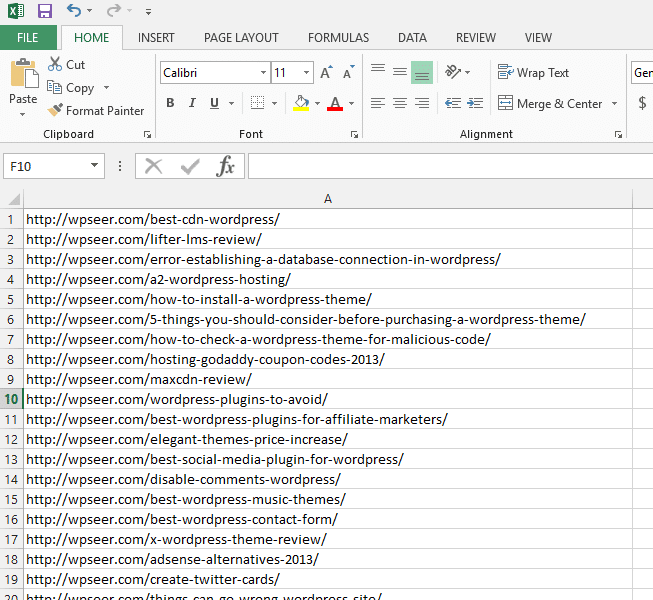The image size is (653, 600).
Task: Expand the Underline style arrow
Action: coord(232,103)
